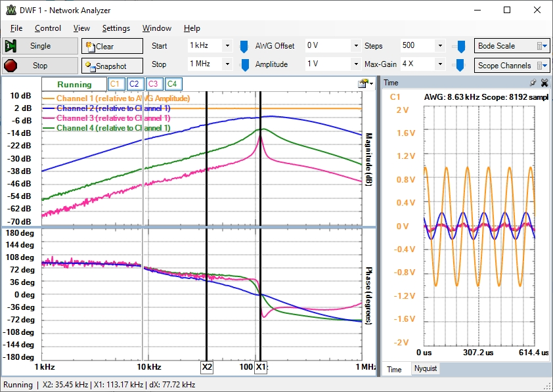The image size is (553, 392).
Task: Stop the running network analyzer
Action: tap(39, 66)
